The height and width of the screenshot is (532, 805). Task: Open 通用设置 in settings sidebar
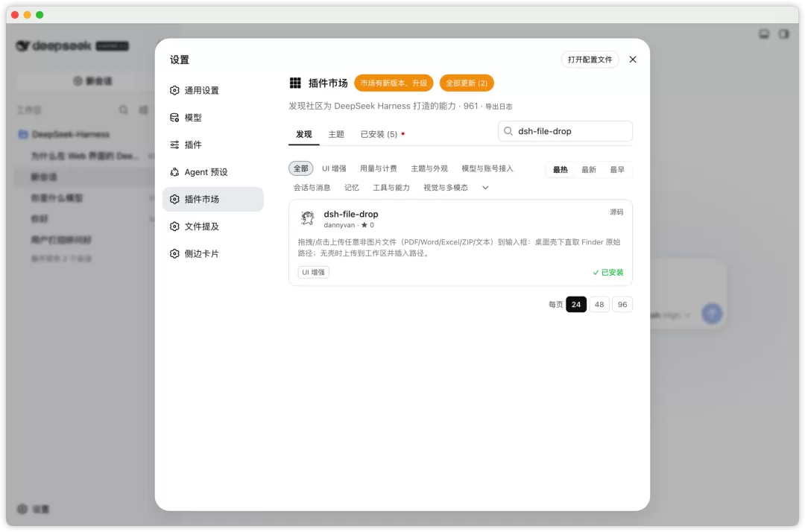coord(212,90)
